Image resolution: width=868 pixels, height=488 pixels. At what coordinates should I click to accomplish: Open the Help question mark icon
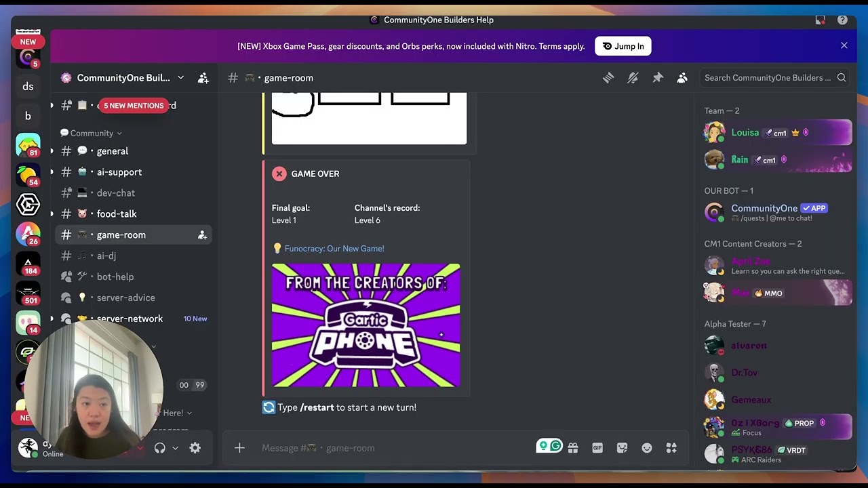pyautogui.click(x=842, y=20)
